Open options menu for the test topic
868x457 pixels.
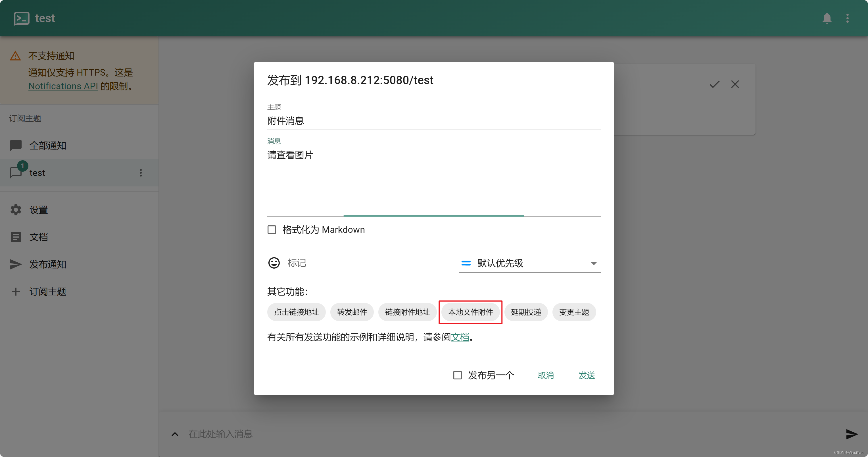(x=141, y=172)
